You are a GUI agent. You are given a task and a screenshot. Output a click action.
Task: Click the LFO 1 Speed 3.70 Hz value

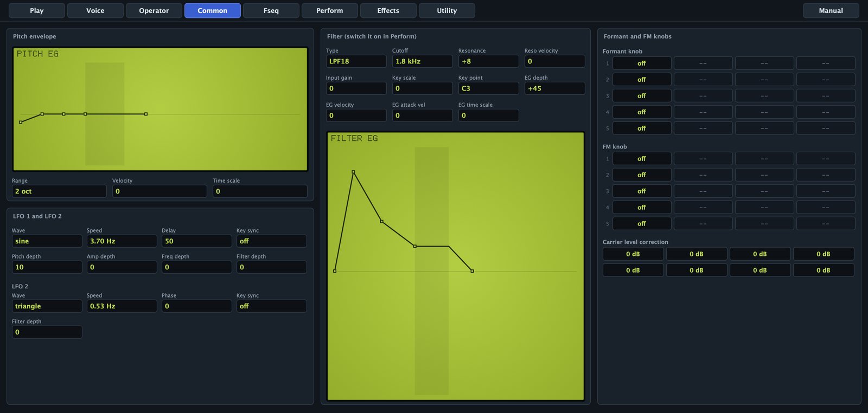coord(122,241)
